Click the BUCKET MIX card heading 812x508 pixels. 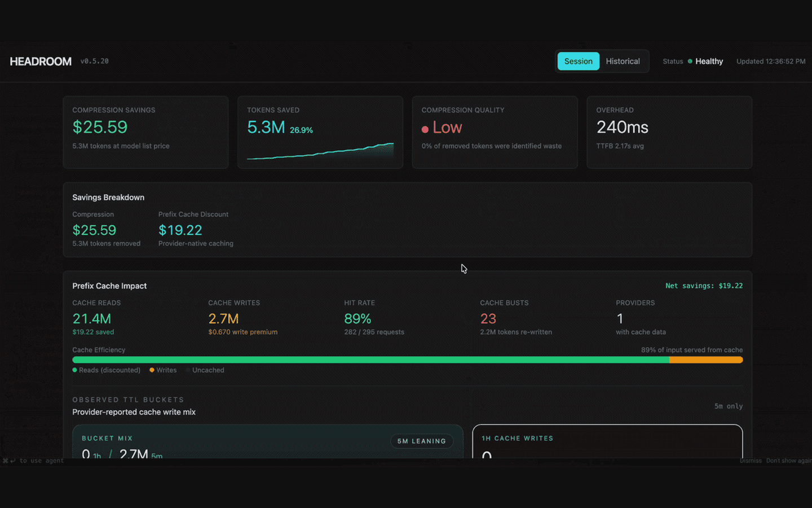[107, 439]
